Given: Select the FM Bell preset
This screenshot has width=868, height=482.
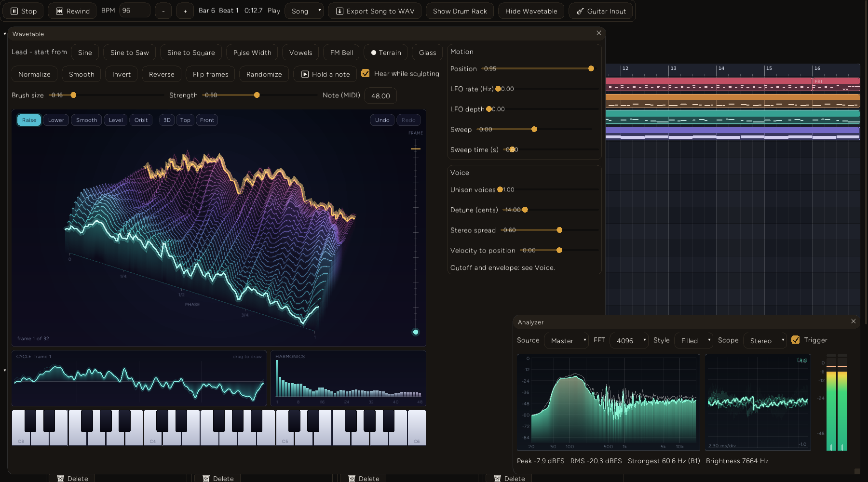Looking at the screenshot, I should pyautogui.click(x=341, y=53).
